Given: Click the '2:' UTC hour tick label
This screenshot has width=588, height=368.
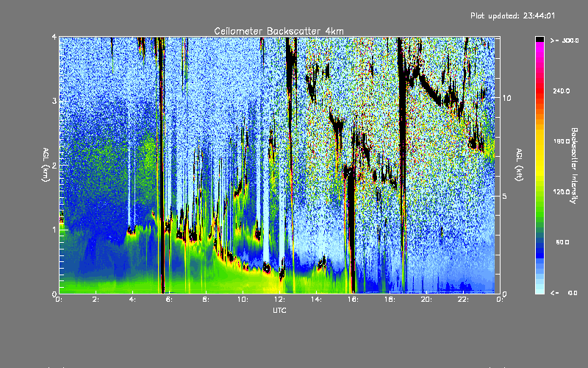Looking at the screenshot, I should pos(96,300).
